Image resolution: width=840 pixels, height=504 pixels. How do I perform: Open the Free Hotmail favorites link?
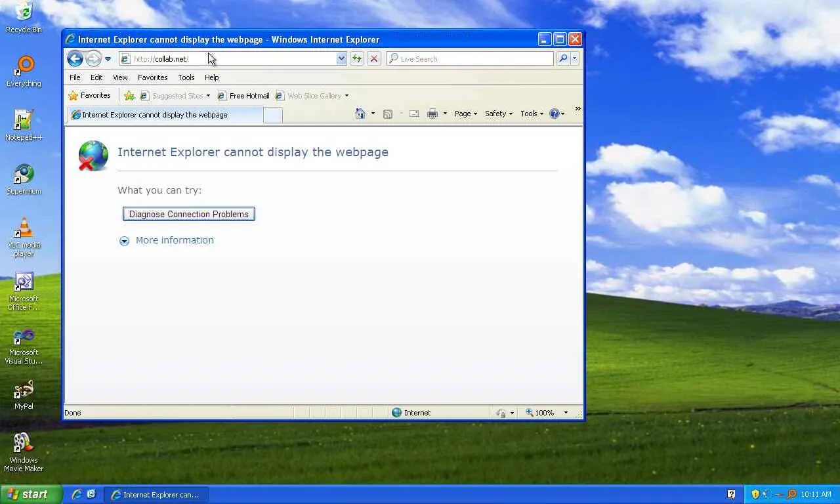coord(243,96)
